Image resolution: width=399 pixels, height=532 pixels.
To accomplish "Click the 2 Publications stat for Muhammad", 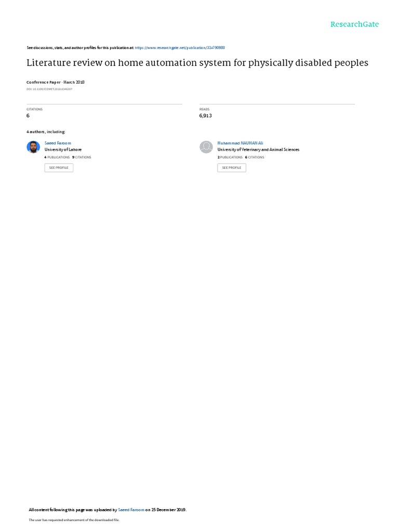I will click(x=230, y=157).
